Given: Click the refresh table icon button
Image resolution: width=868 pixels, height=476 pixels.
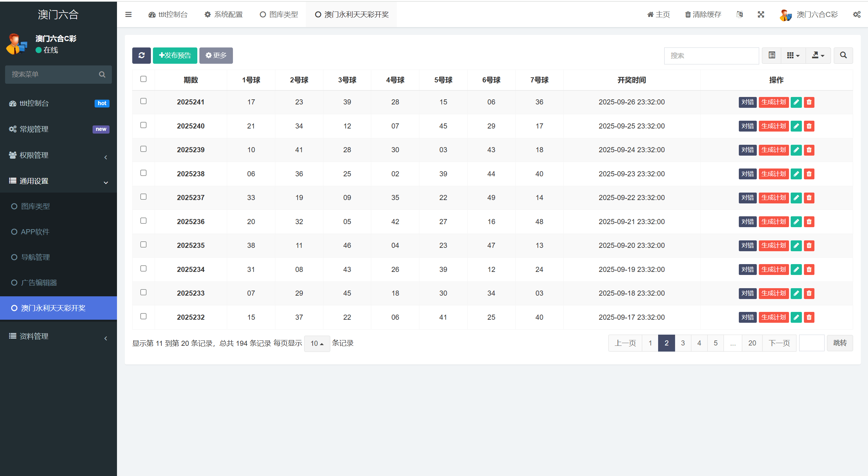Looking at the screenshot, I should (141, 55).
